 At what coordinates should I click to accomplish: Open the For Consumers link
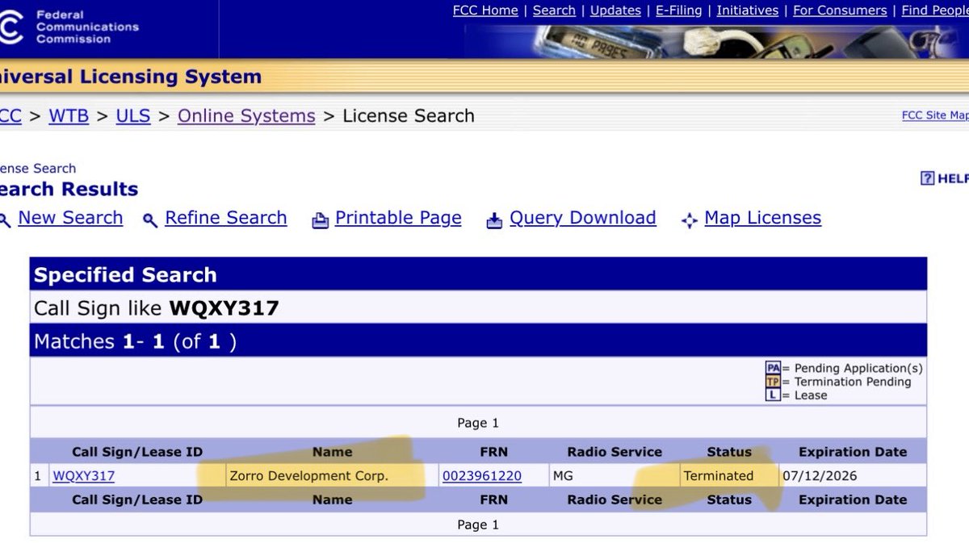tap(840, 10)
